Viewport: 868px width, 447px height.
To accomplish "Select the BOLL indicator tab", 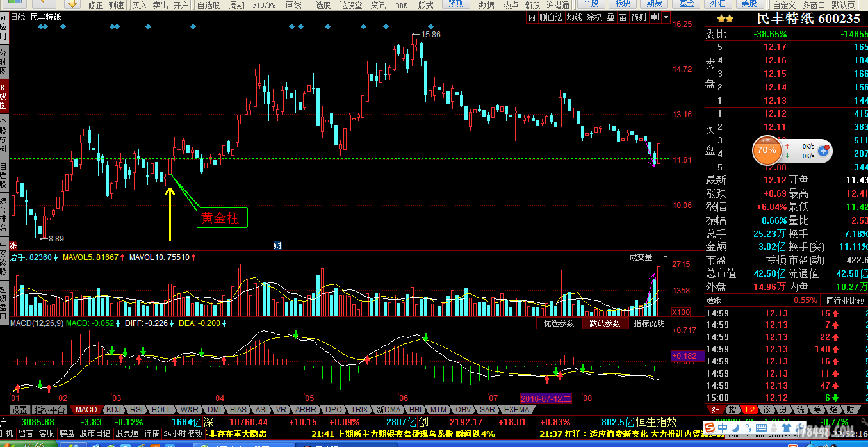I will (x=161, y=409).
